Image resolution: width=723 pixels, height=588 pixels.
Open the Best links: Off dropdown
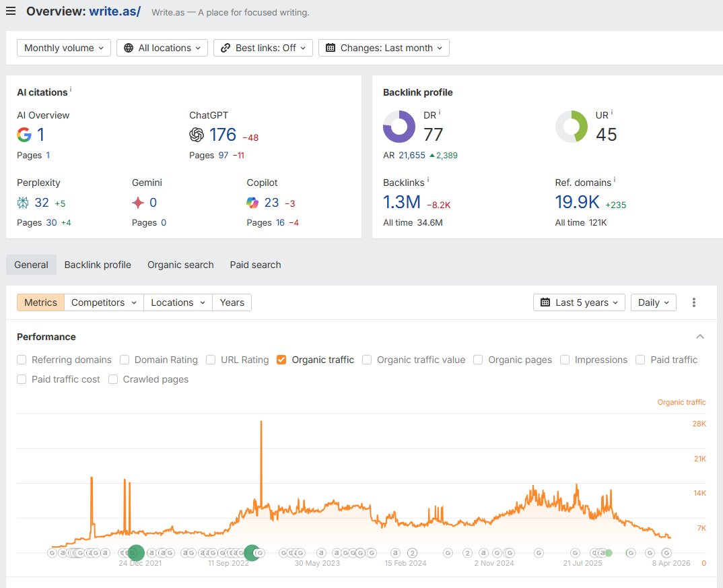(x=263, y=48)
